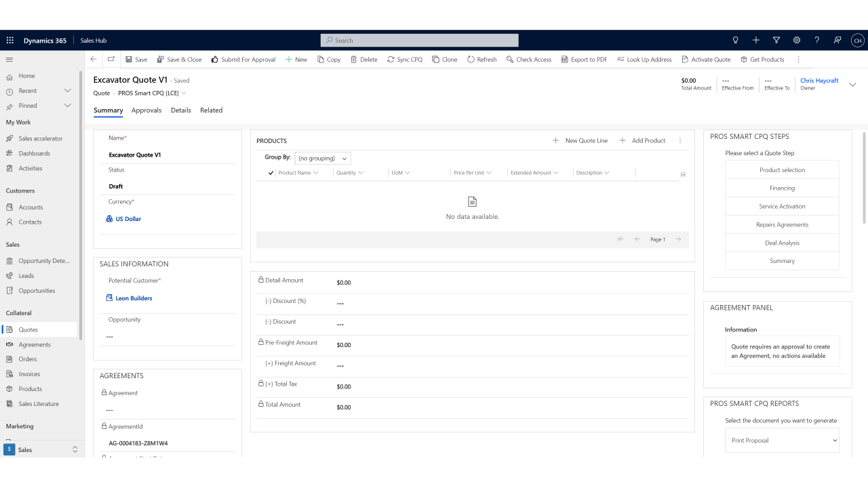Collapse the site map hamburger menu
The height and width of the screenshot is (488, 868).
pyautogui.click(x=9, y=60)
